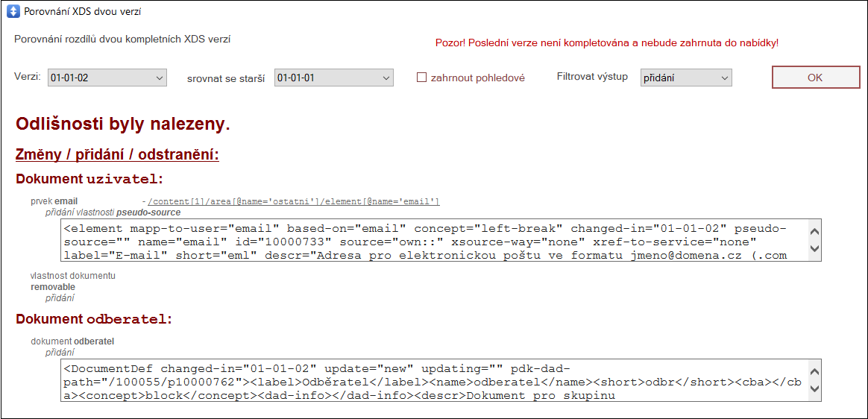Open the 'Filtrovat výstup' dropdown
Screen dimensions: 868x419
tap(685, 78)
